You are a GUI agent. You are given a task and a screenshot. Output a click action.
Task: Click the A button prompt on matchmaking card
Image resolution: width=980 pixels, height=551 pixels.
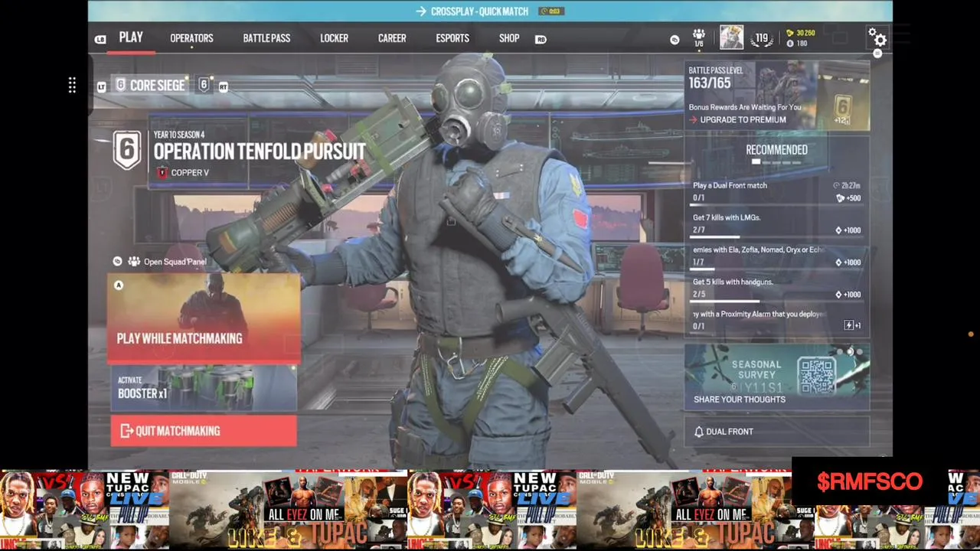(x=119, y=285)
